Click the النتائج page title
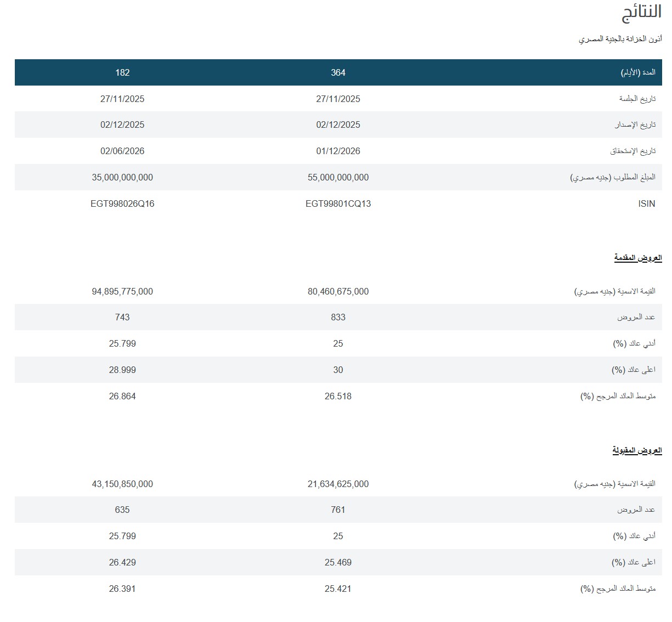Image resolution: width=672 pixels, height=622 pixels. [x=641, y=14]
